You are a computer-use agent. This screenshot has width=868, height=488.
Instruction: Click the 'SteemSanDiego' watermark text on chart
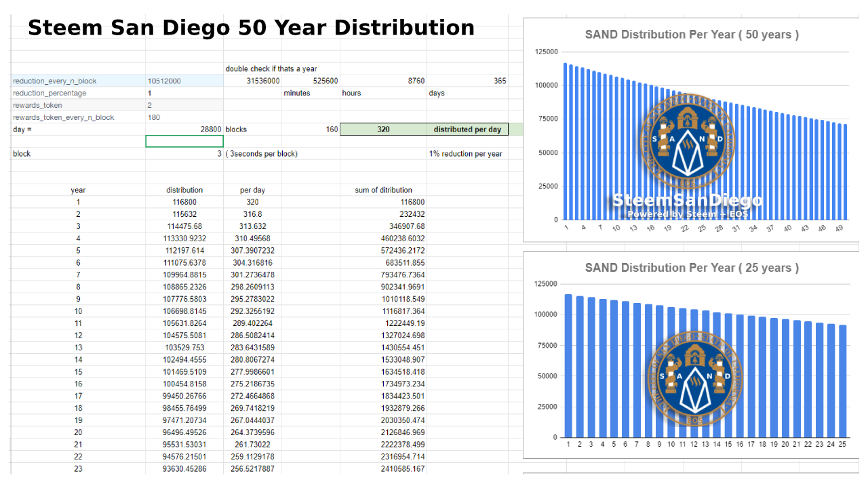pyautogui.click(x=687, y=200)
